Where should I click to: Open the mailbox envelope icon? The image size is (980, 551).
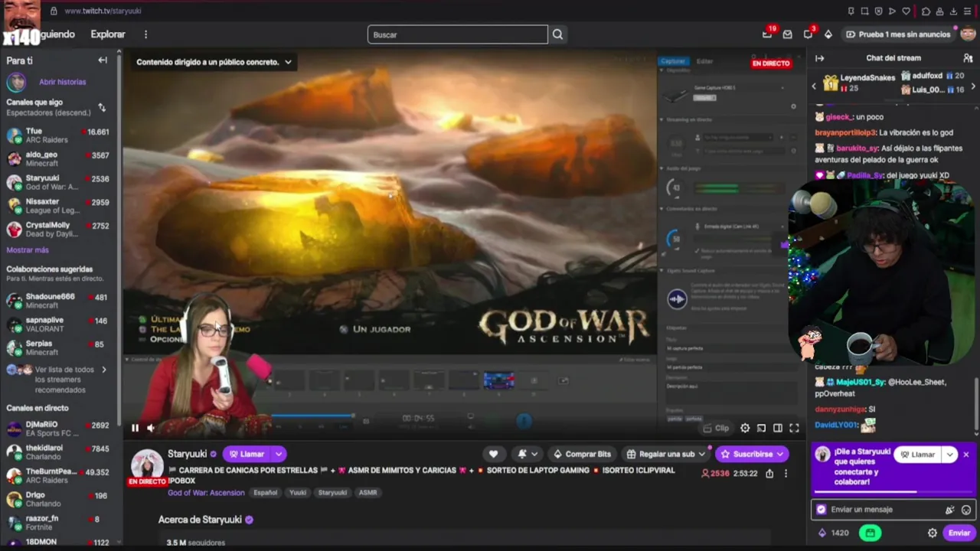[787, 34]
